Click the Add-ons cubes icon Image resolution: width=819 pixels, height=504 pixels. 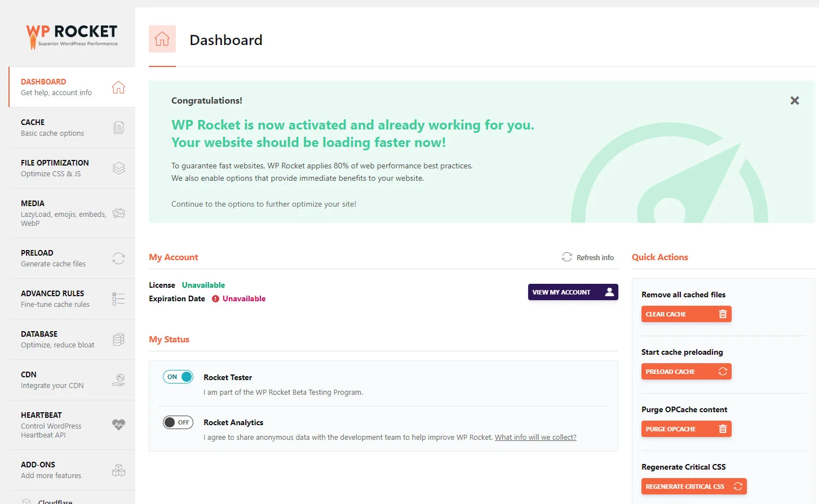[118, 470]
